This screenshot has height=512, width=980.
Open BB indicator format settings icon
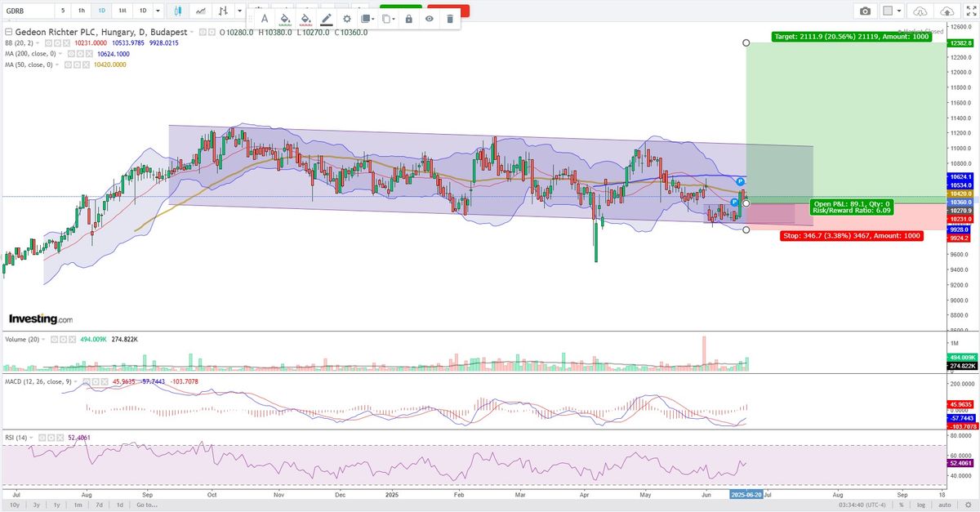point(57,42)
